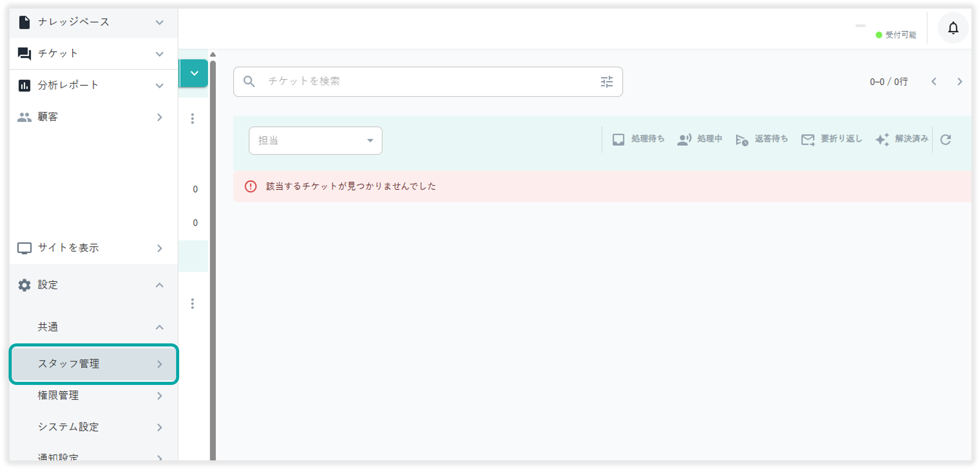This screenshot has width=980, height=469.
Task: Click the notification bell icon
Action: pyautogui.click(x=953, y=28)
